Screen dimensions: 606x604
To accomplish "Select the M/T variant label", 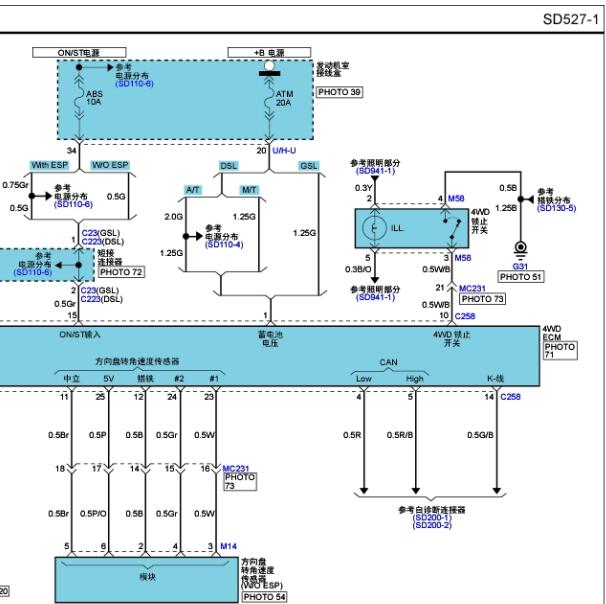I will coord(249,190).
